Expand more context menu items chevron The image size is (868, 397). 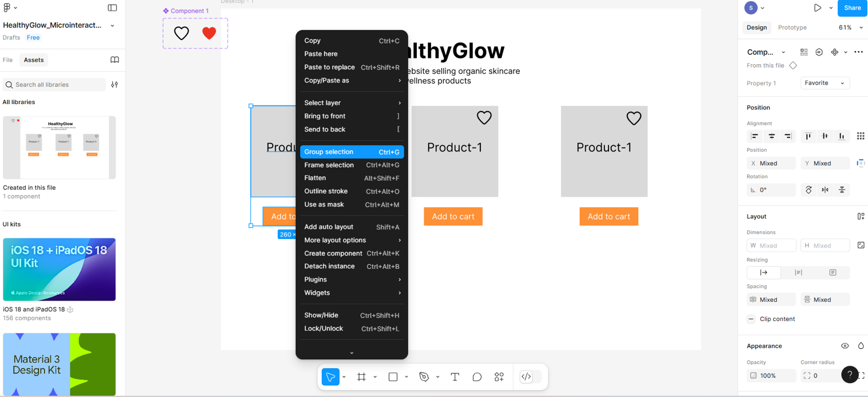click(352, 353)
